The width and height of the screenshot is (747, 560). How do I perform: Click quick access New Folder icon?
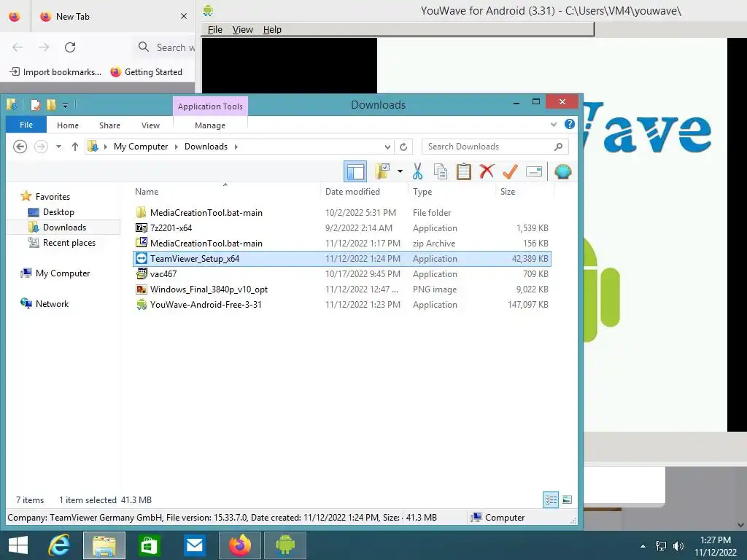(50, 104)
